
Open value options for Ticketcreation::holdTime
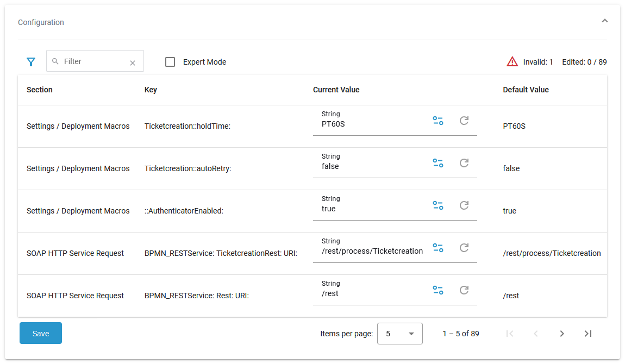coord(437,121)
